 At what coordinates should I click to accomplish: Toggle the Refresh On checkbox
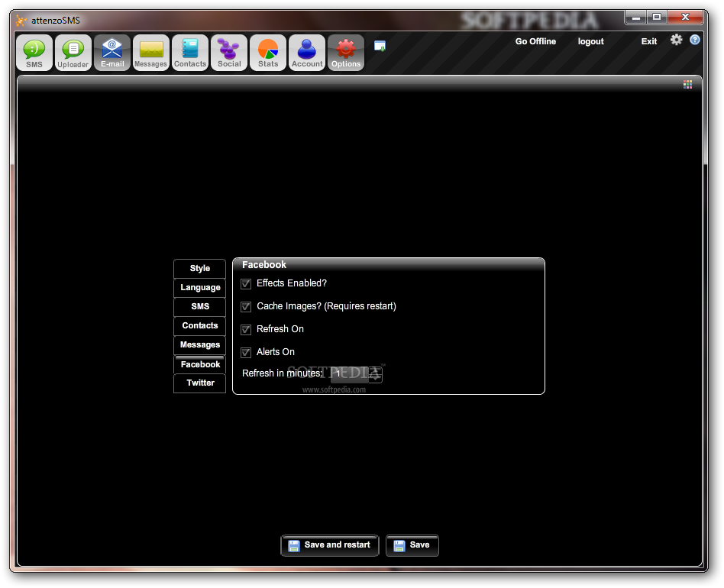point(246,330)
